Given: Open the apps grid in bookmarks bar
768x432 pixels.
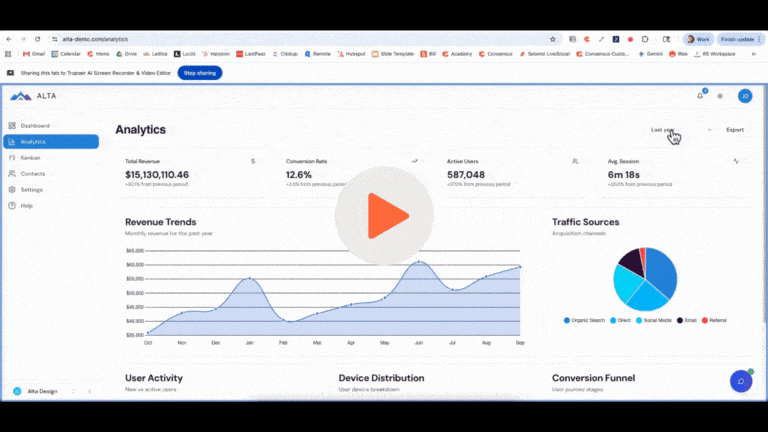Looking at the screenshot, I should tap(8, 54).
